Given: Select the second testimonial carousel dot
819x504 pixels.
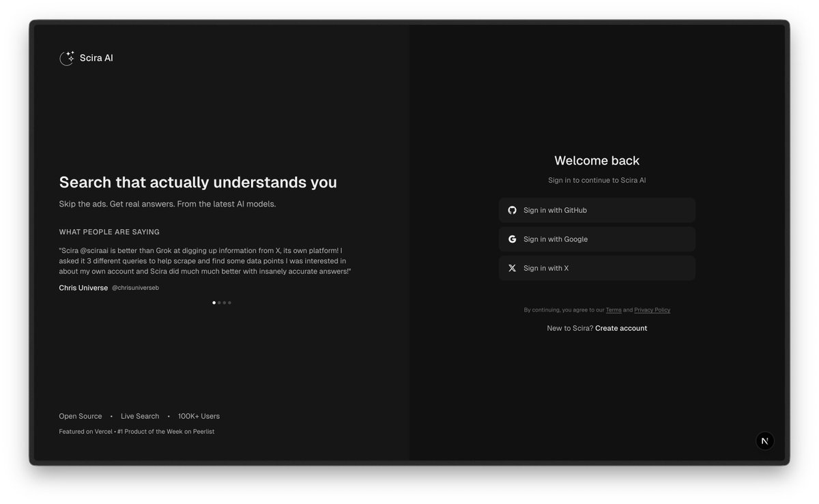Looking at the screenshot, I should point(219,302).
